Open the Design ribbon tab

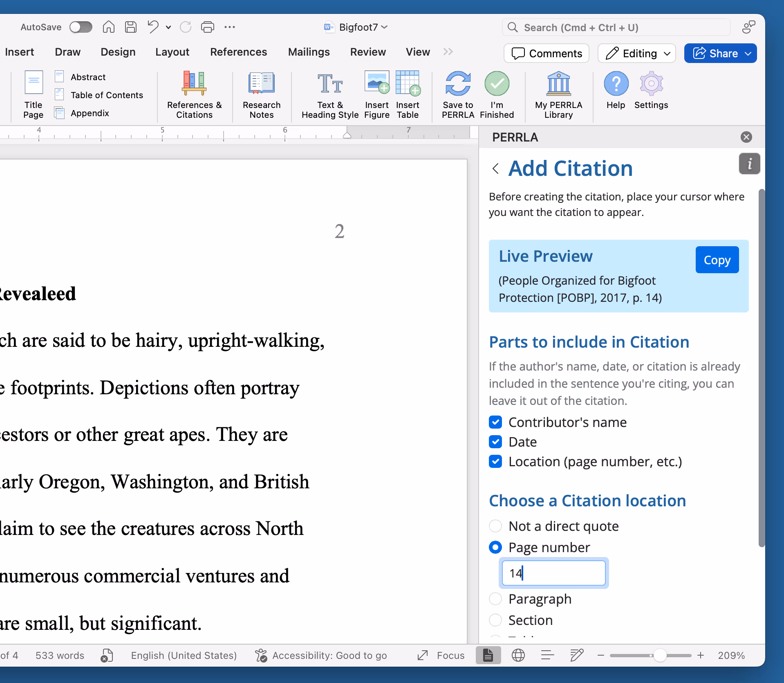click(x=118, y=52)
